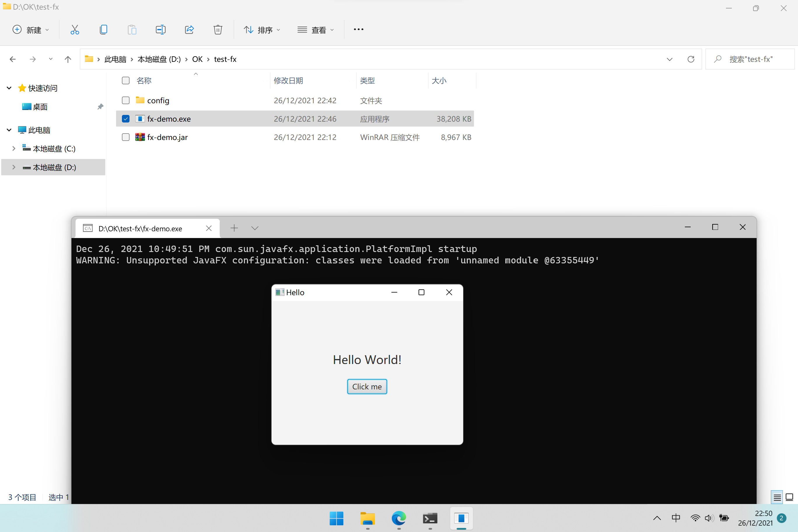The image size is (798, 532).
Task: Open the 排序 sort dropdown
Action: coord(262,30)
